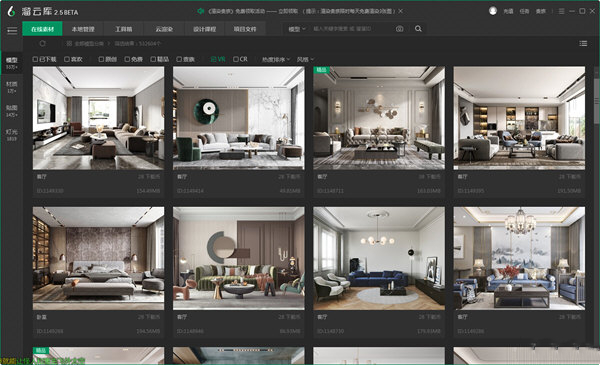Click the 全部模型分类 breadcrumb link
This screenshot has height=365, width=600.
tap(88, 44)
